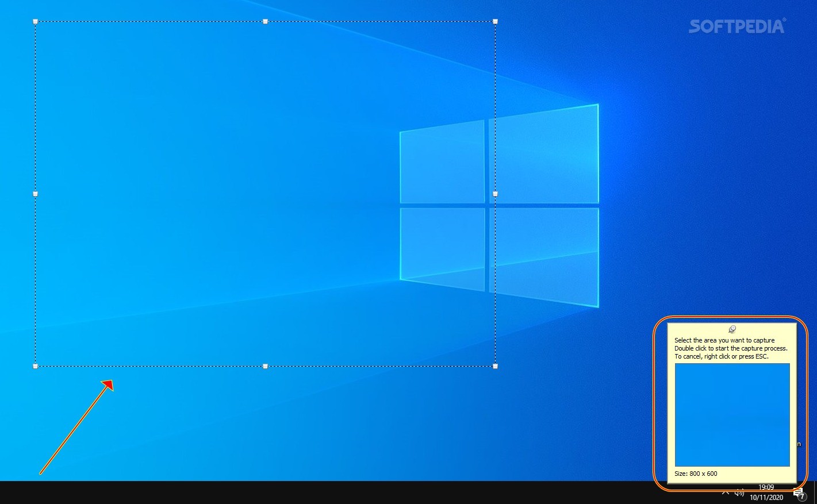This screenshot has height=504, width=817.
Task: Click the bottom-left handle of the selection
Action: 36,366
